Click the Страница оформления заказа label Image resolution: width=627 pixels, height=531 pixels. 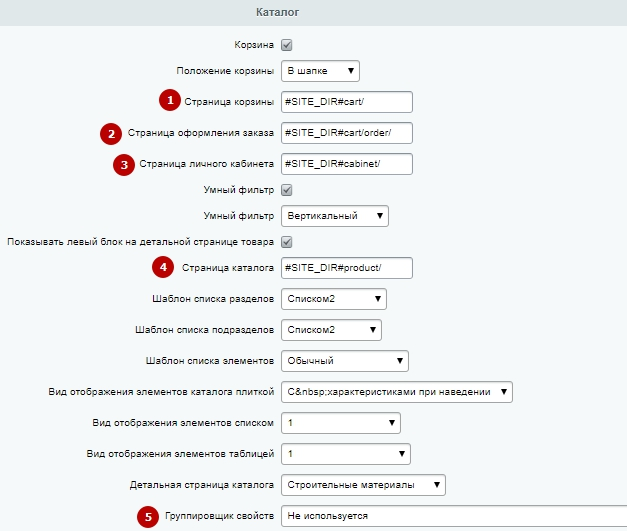pyautogui.click(x=201, y=133)
